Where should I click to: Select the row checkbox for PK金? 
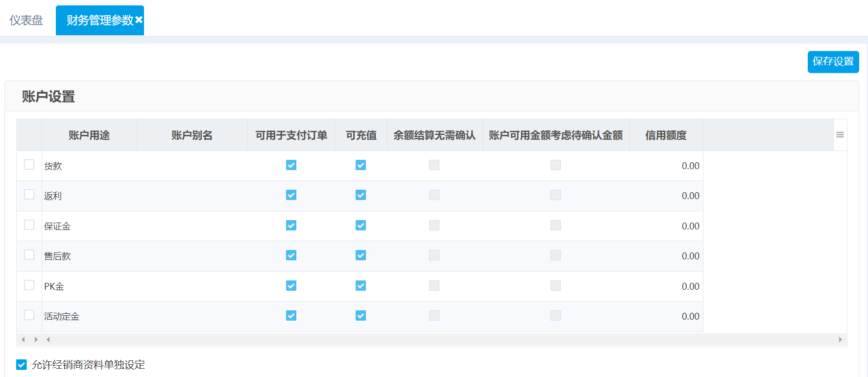29,285
